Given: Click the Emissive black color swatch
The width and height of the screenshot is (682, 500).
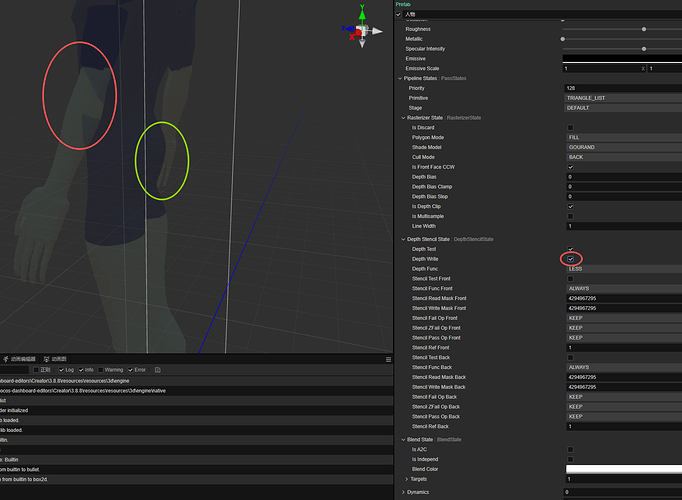Looking at the screenshot, I should click(x=622, y=58).
